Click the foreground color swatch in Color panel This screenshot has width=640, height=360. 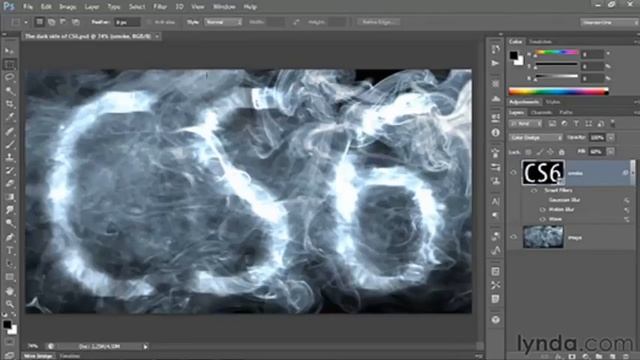513,55
